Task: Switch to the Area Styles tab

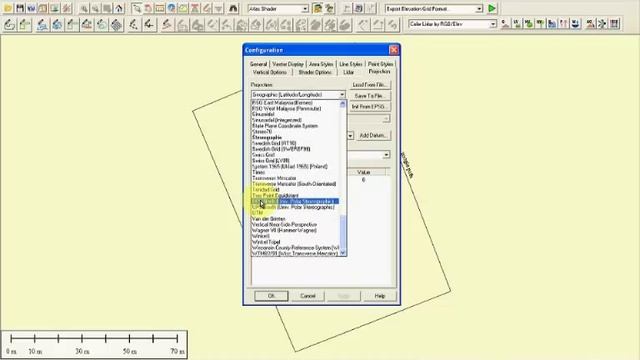Action: 321,64
